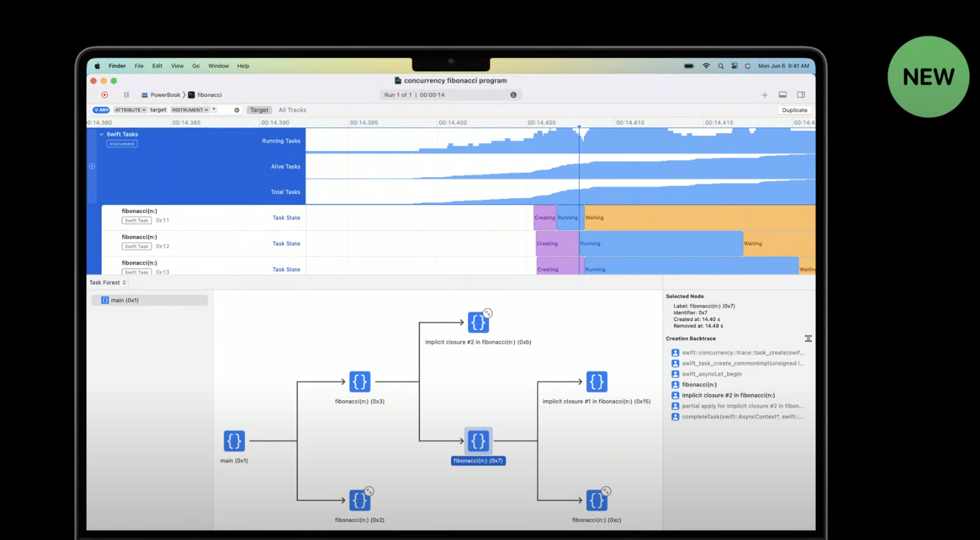
Task: Click the Alive Tasks graph lane
Action: coord(560,167)
